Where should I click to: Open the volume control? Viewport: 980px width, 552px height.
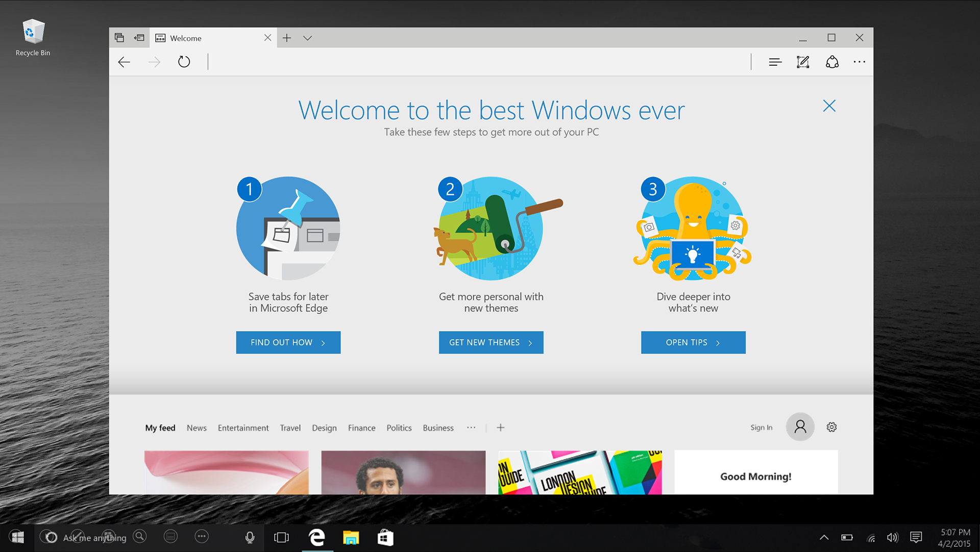(x=893, y=537)
